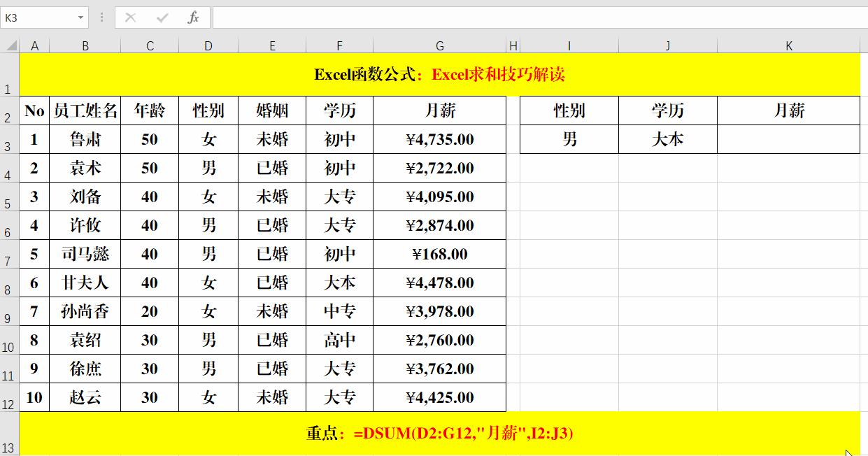Open the Name Box dropdown arrow
Screen dimensions: 868x456
[x=79, y=17]
